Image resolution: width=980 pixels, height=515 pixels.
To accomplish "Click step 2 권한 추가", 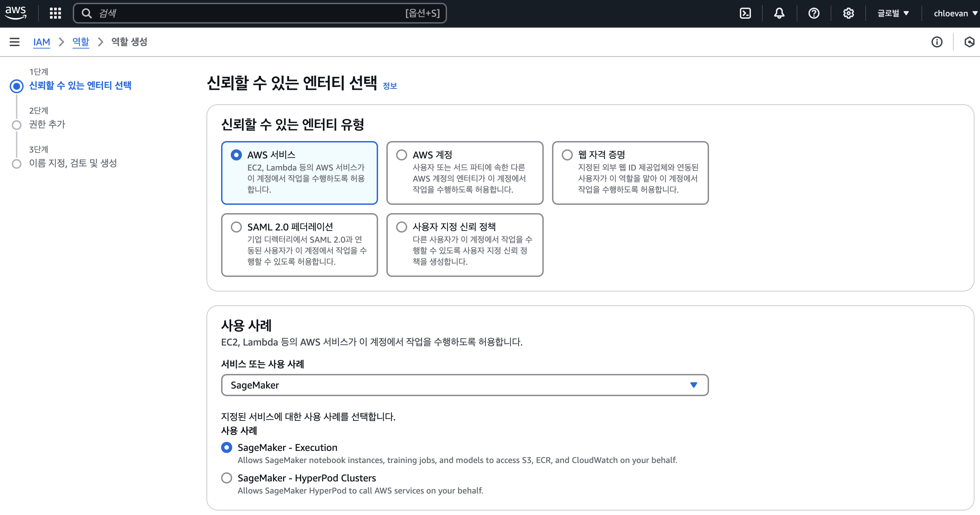I will [47, 124].
